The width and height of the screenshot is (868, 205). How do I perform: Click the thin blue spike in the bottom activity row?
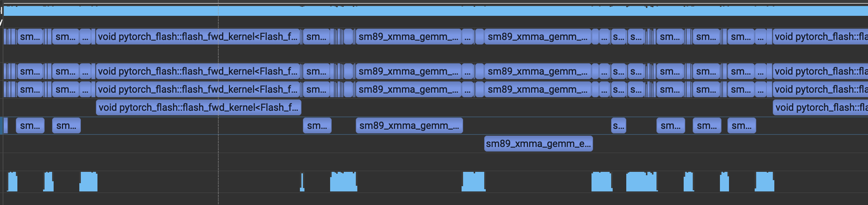[x=302, y=182]
